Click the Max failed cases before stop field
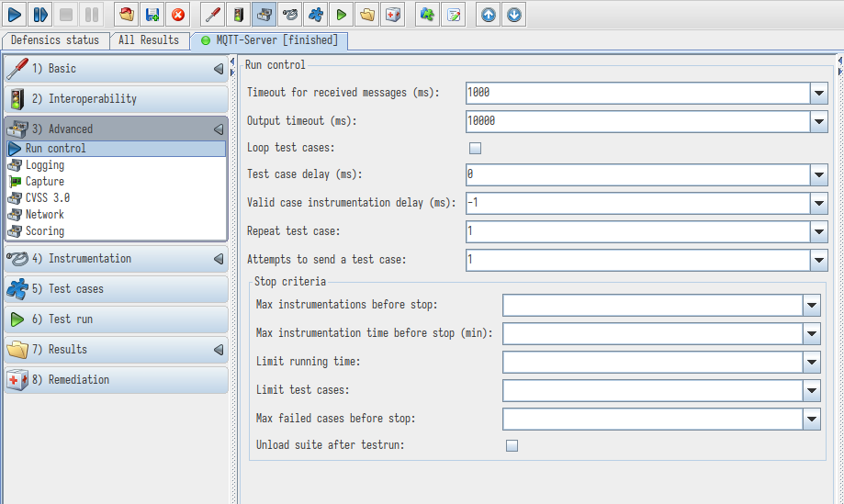 (x=653, y=420)
